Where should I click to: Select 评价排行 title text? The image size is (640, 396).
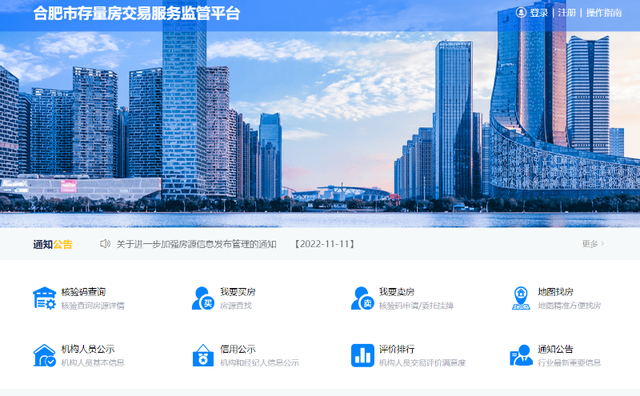tap(396, 349)
